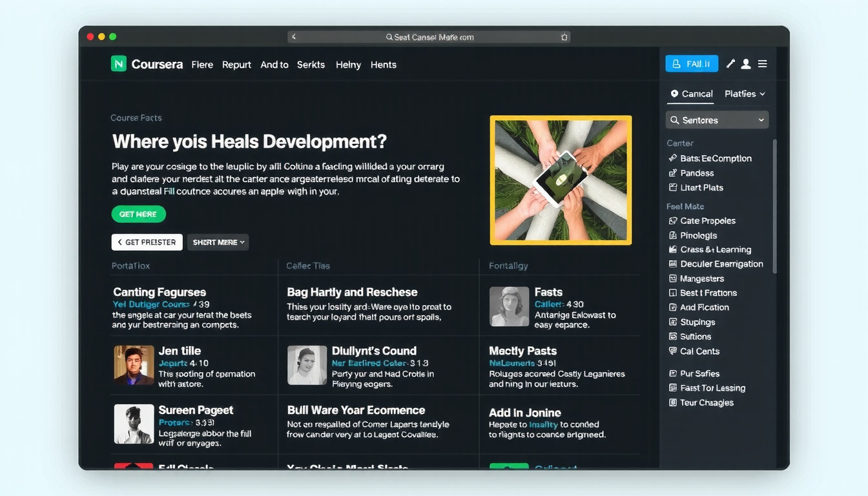Click the hands holding tablet image
The image size is (868, 496).
(x=561, y=180)
